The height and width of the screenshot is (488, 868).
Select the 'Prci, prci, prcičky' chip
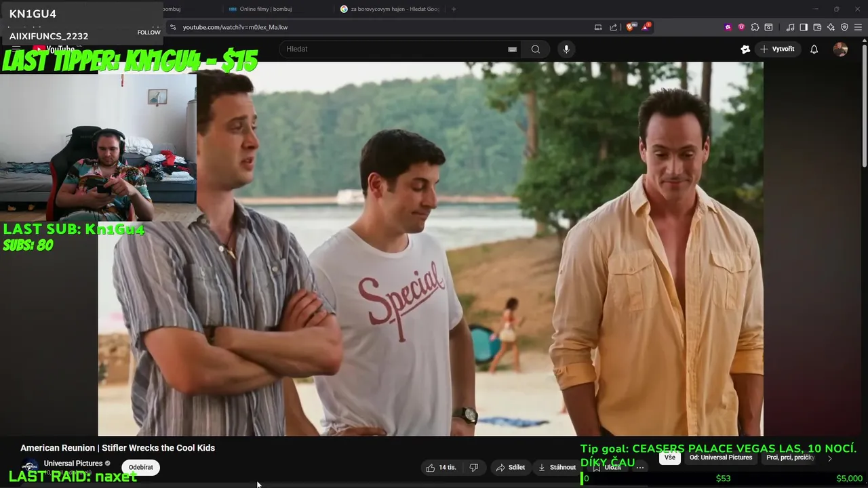(790, 457)
